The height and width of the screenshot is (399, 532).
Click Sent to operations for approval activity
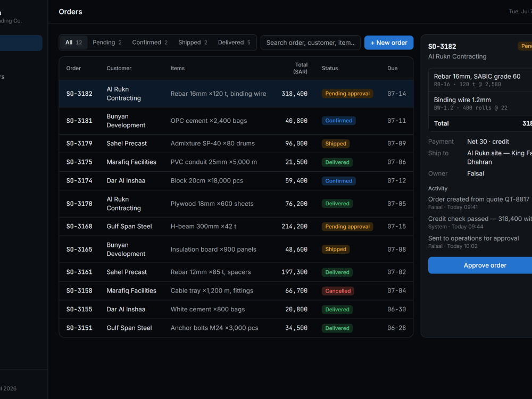[473, 238]
